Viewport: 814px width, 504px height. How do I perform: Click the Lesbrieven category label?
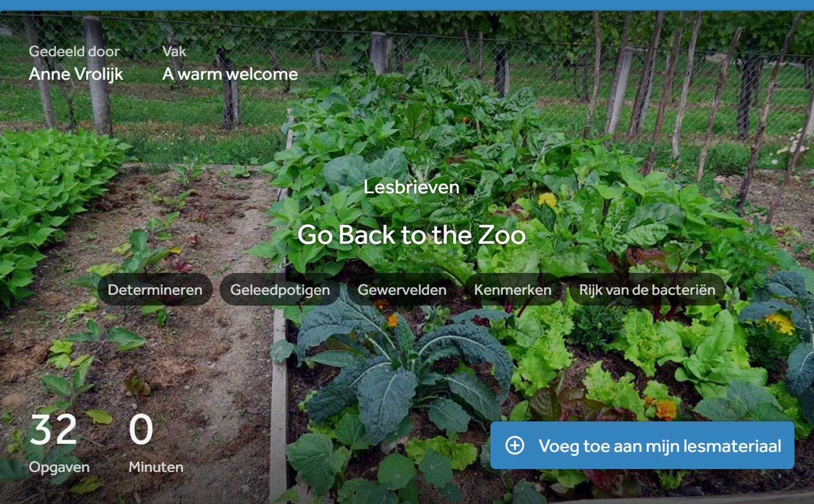[x=411, y=187]
